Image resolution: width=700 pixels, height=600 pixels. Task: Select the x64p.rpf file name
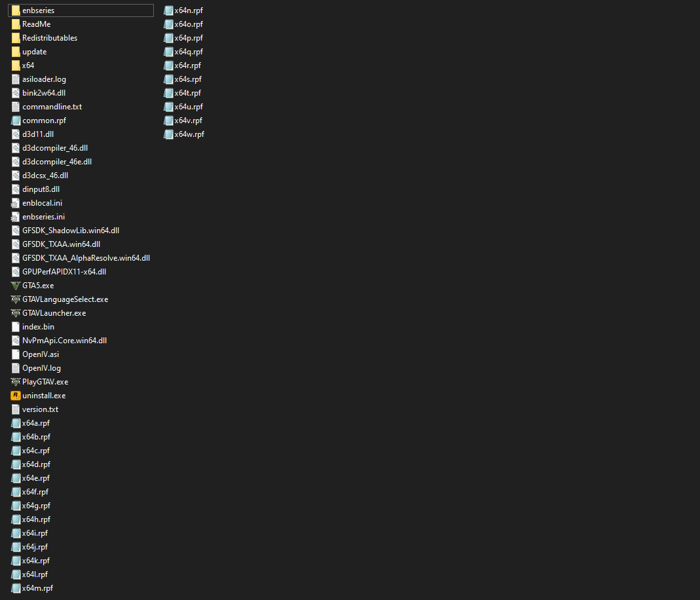pyautogui.click(x=189, y=38)
